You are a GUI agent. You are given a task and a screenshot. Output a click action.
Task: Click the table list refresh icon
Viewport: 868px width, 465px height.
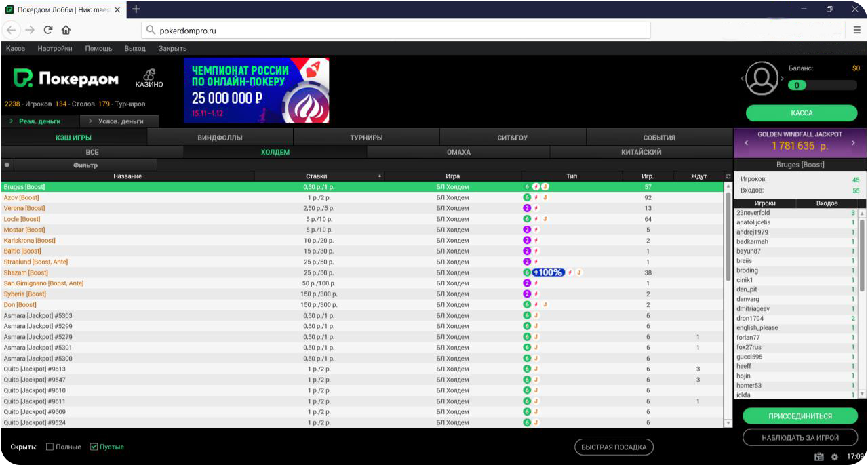(728, 176)
